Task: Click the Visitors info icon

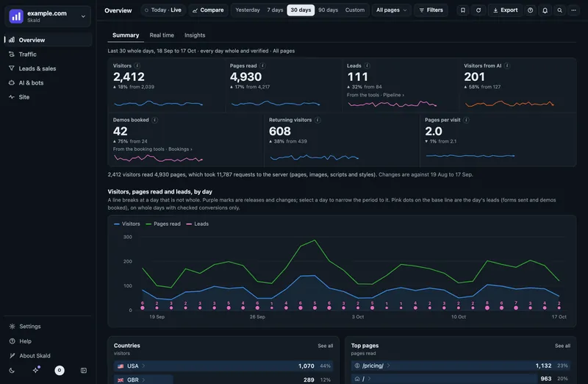Action: pyautogui.click(x=137, y=65)
